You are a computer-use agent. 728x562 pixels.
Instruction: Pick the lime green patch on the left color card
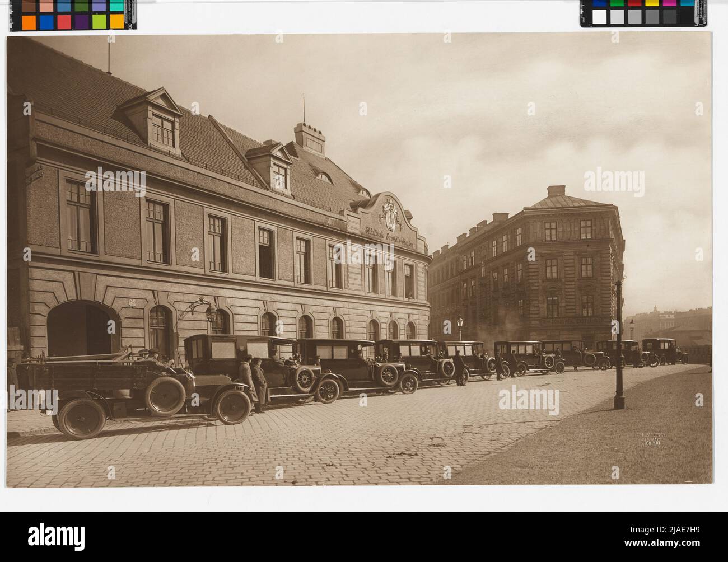[99, 22]
